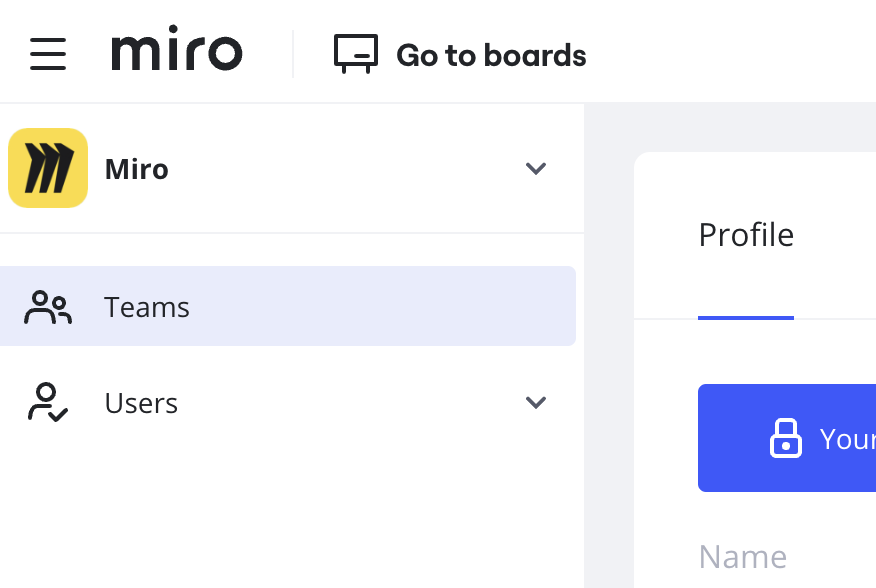Click the Teams people icon

point(48,307)
